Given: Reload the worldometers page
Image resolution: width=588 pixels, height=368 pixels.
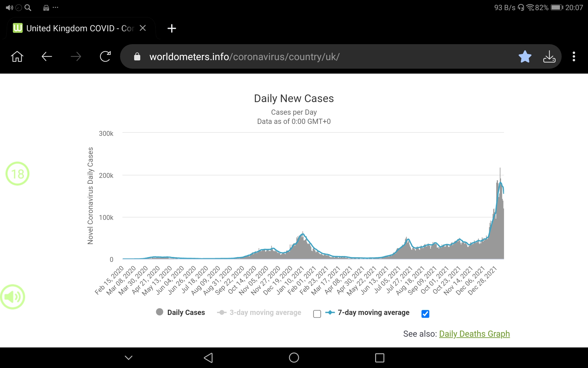Looking at the screenshot, I should pyautogui.click(x=105, y=56).
